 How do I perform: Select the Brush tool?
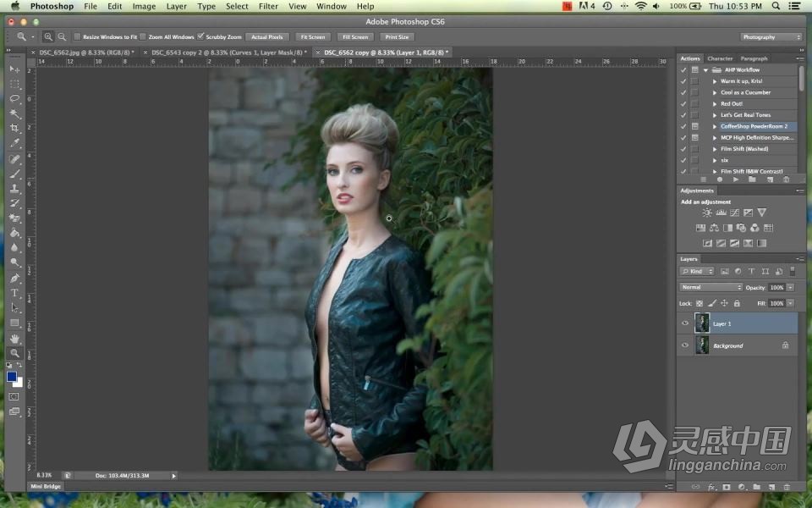pos(14,174)
